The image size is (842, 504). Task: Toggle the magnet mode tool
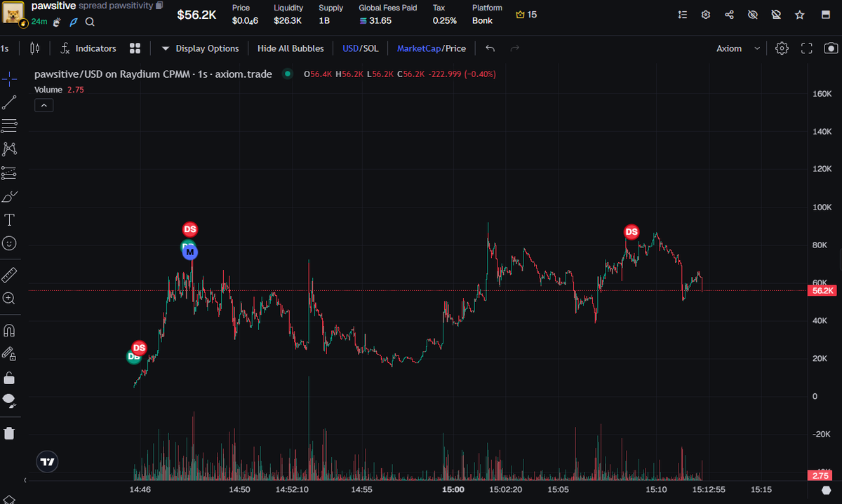pos(10,329)
